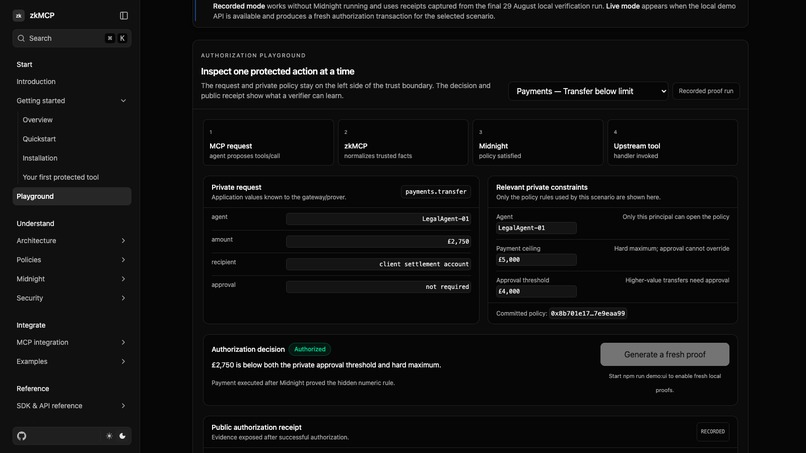
Task: Select the zkMCP step card
Action: (403, 142)
